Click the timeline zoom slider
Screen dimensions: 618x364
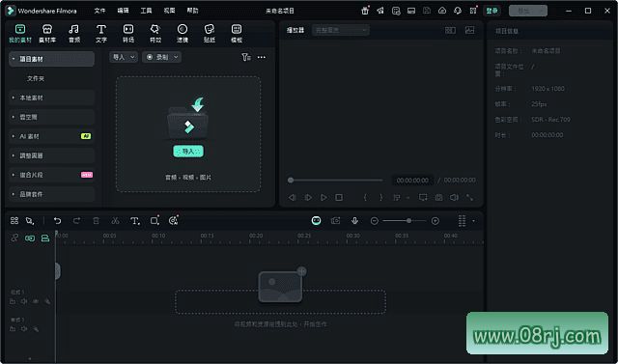[405, 220]
